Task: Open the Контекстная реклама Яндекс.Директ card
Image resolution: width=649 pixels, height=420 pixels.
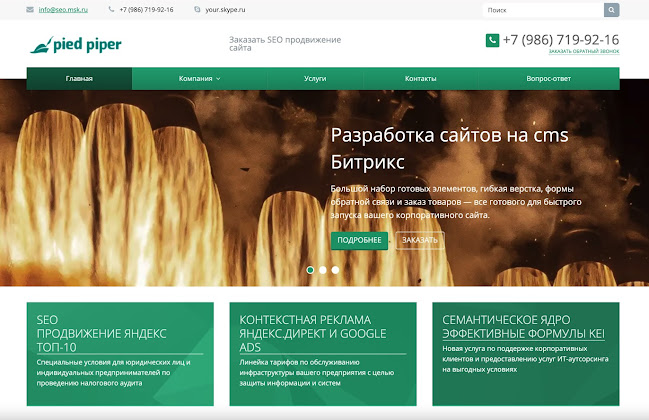Action: 323,354
